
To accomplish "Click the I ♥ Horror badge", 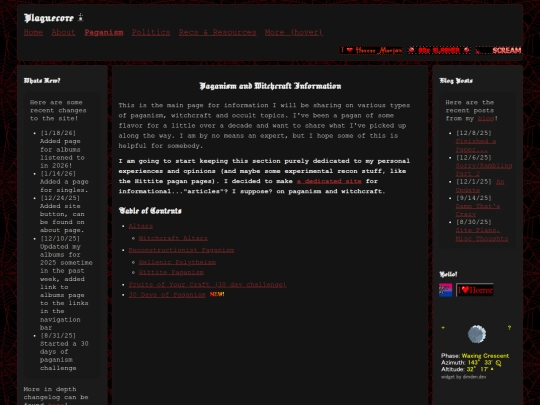I will 475,290.
